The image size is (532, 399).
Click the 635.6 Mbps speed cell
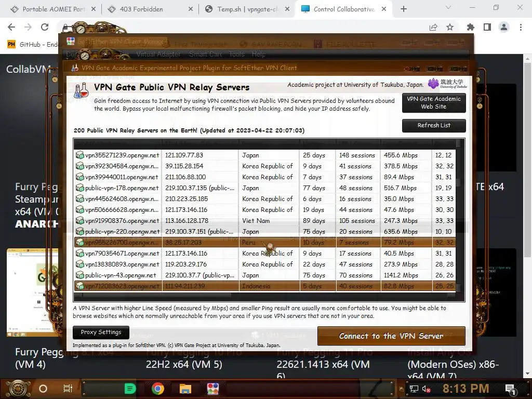[401, 231]
